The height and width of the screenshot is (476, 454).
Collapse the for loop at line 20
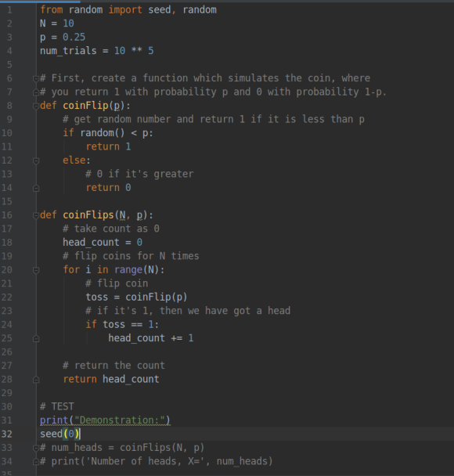[x=36, y=270]
